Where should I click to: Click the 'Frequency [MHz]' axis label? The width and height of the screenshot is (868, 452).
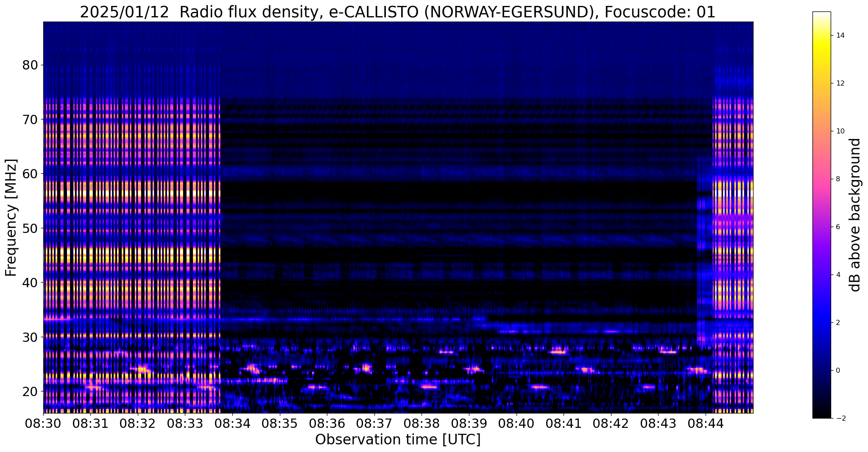click(11, 217)
